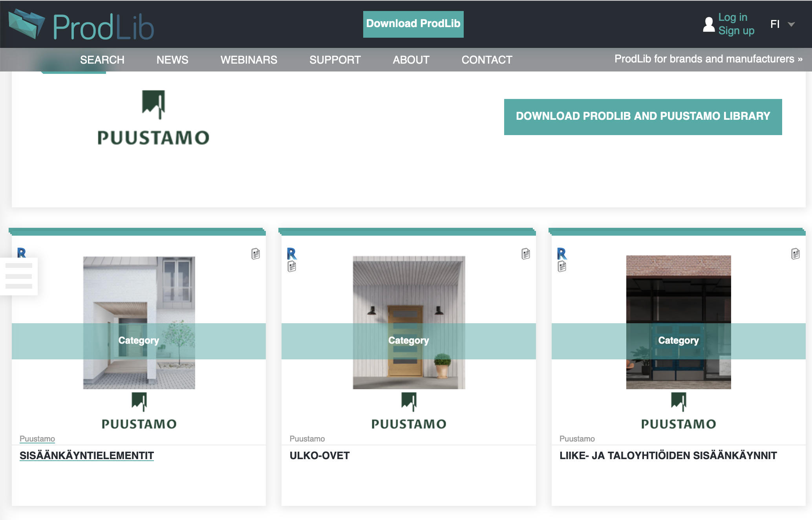Click the user profile icon
812x520 pixels.
pyautogui.click(x=708, y=24)
